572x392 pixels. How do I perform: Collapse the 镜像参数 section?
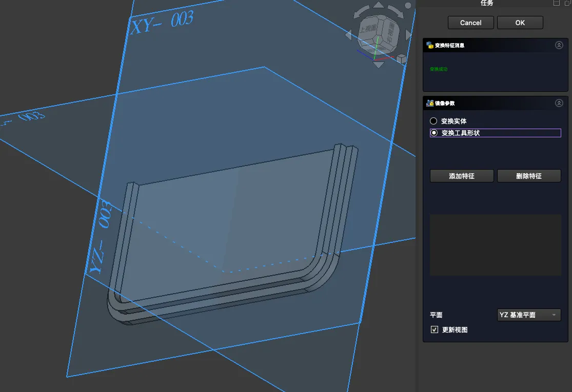coord(559,103)
